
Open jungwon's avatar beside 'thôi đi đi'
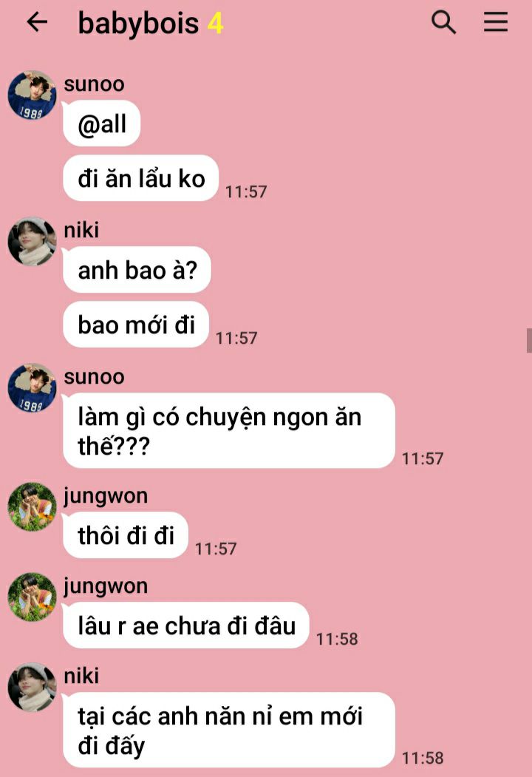33,506
